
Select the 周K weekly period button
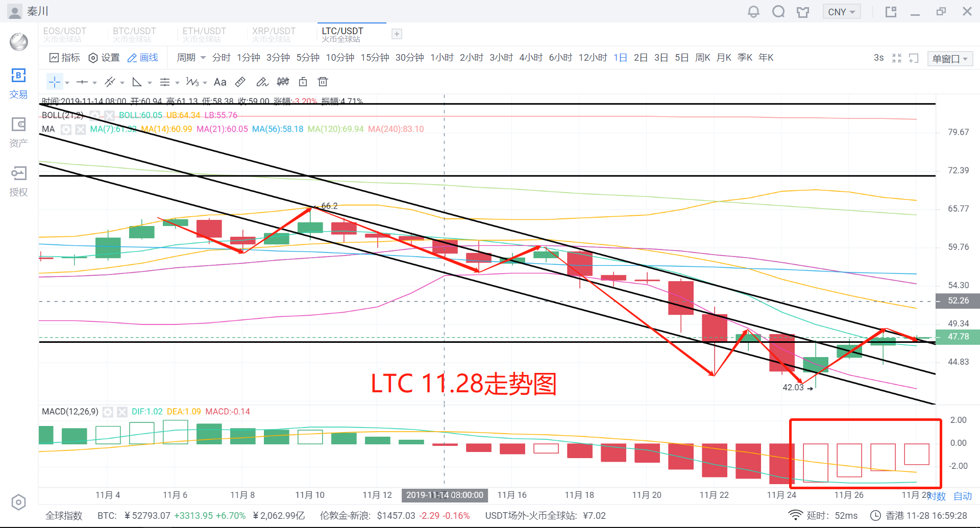(702, 58)
